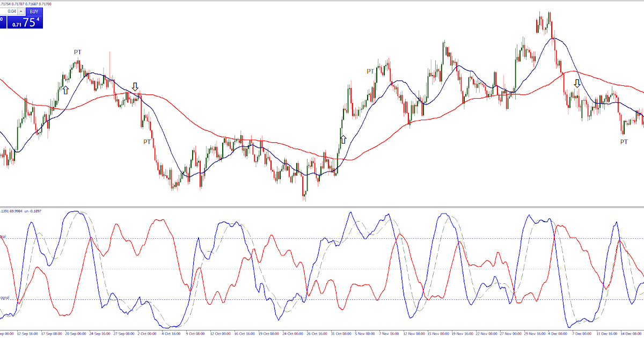Click the PT label above the 20 Sep peak
The image size is (644, 338).
click(78, 52)
